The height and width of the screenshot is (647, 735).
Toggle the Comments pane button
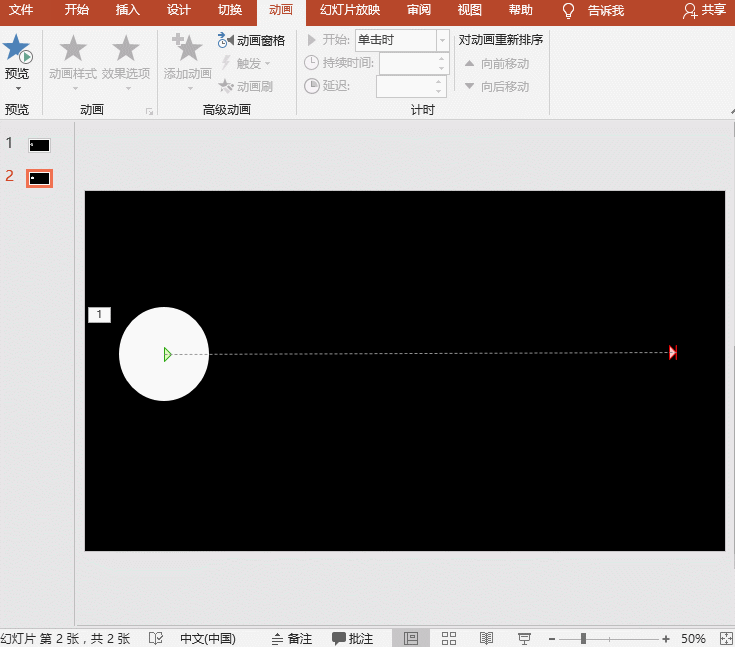tap(352, 639)
